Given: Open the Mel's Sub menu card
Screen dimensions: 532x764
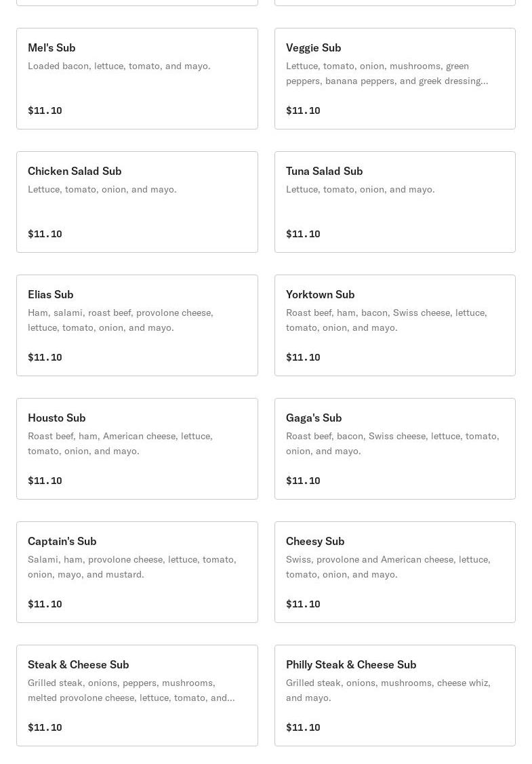Looking at the screenshot, I should (137, 79).
